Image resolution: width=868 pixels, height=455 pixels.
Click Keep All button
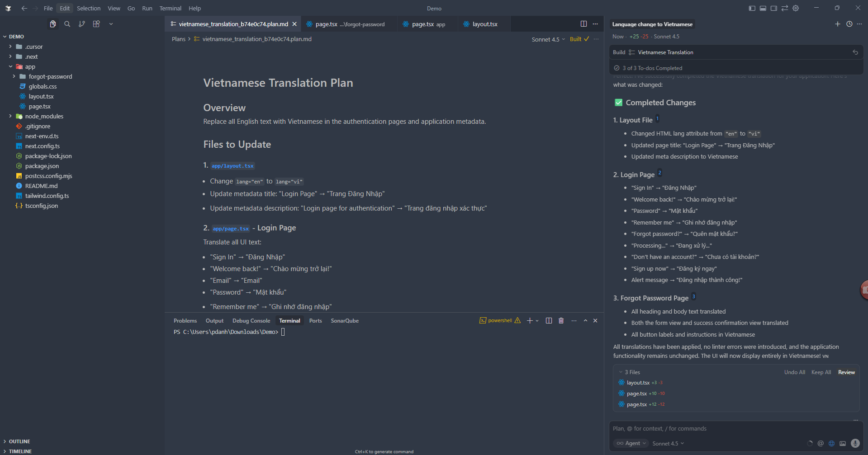[821, 372]
